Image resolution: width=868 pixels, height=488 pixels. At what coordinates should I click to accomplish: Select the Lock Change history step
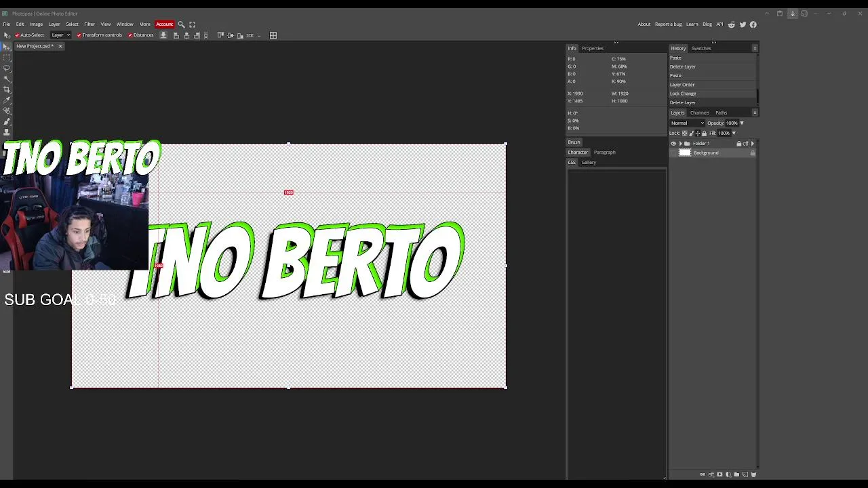point(712,94)
